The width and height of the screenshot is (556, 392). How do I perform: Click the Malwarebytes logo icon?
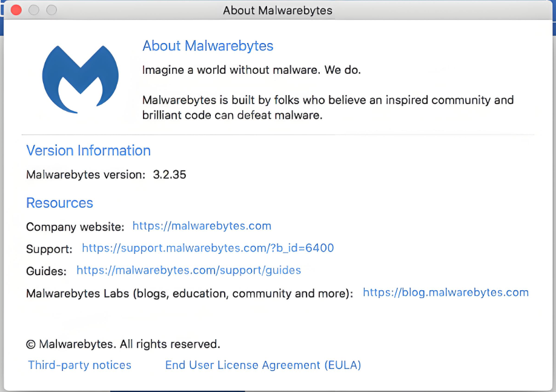point(81,79)
